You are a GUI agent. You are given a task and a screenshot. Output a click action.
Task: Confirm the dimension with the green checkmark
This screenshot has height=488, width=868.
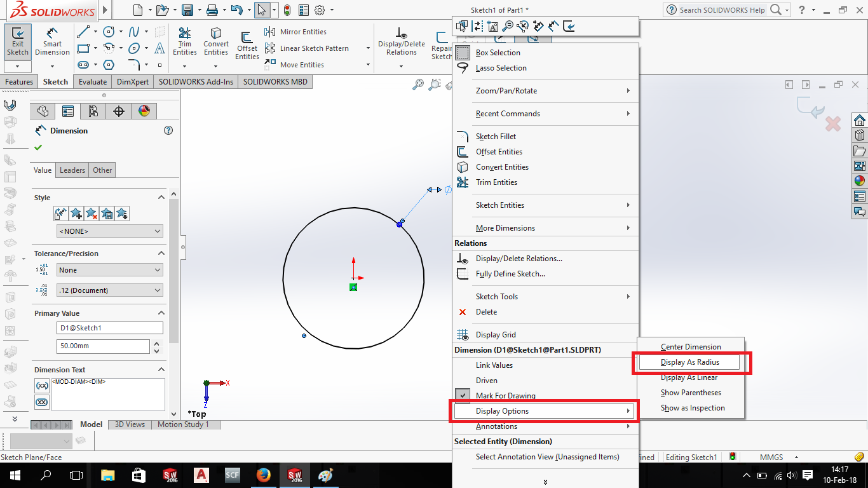click(x=38, y=147)
